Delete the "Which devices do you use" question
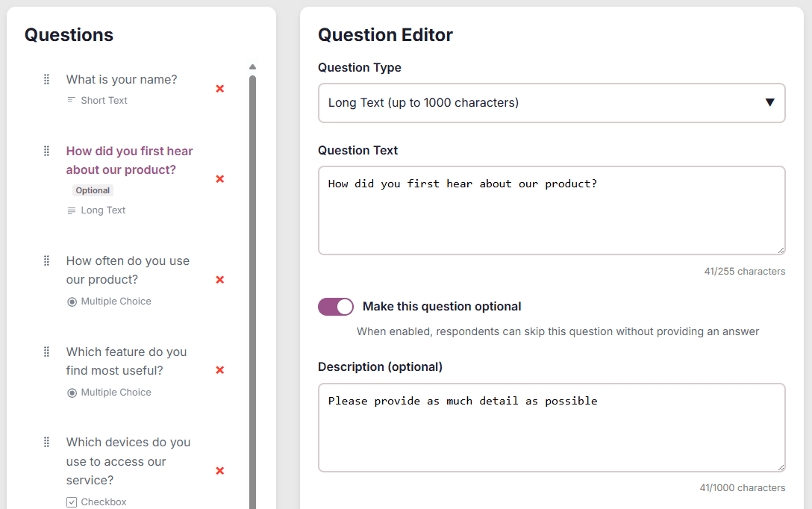812x509 pixels. [x=220, y=471]
